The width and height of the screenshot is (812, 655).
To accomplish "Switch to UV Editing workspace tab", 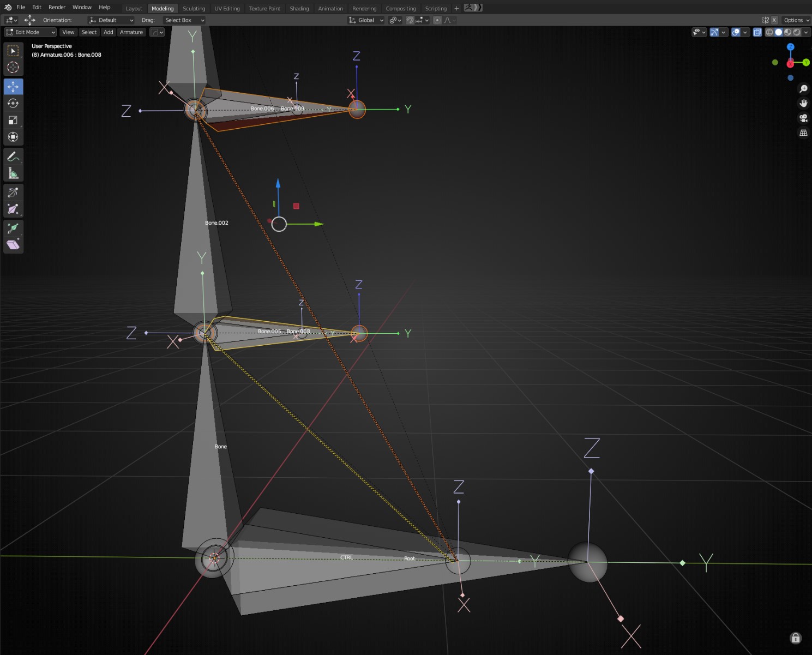I will pyautogui.click(x=227, y=8).
